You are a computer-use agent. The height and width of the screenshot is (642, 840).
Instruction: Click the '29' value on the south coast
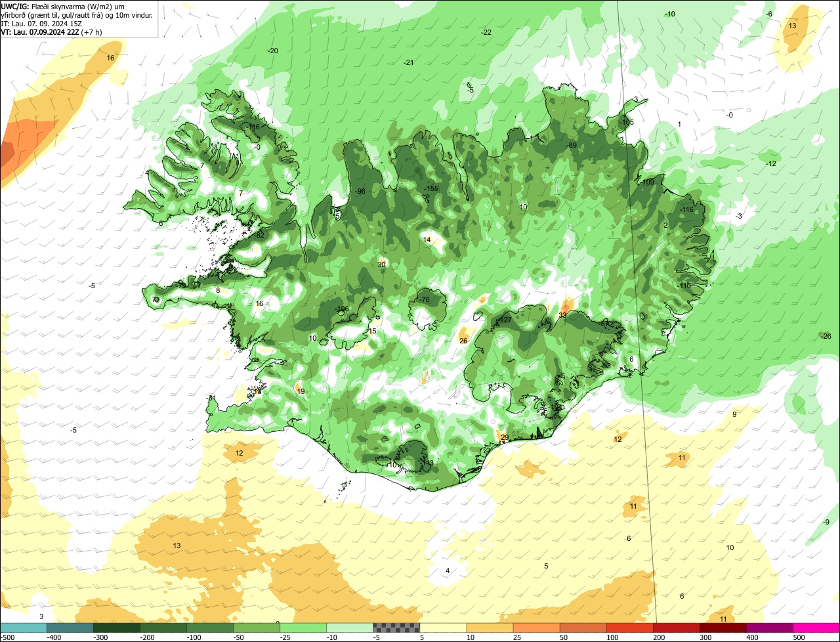coord(505,437)
